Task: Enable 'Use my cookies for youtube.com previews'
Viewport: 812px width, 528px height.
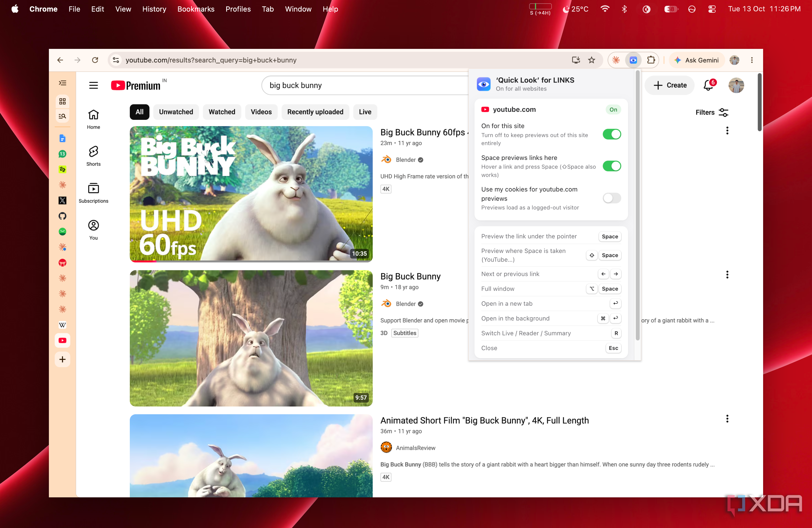Action: (611, 198)
